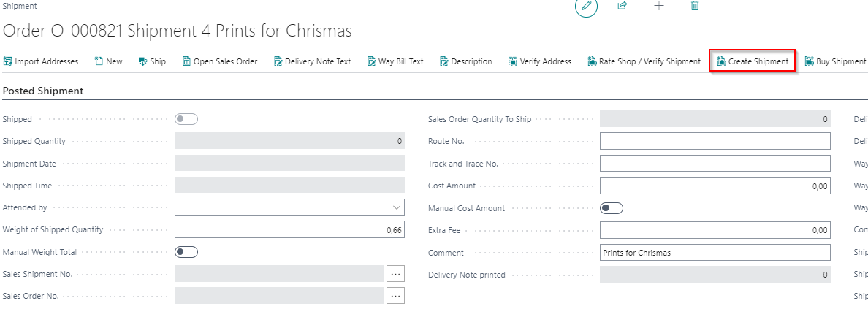Click the Weight of Shipped Quantity field

click(x=289, y=229)
